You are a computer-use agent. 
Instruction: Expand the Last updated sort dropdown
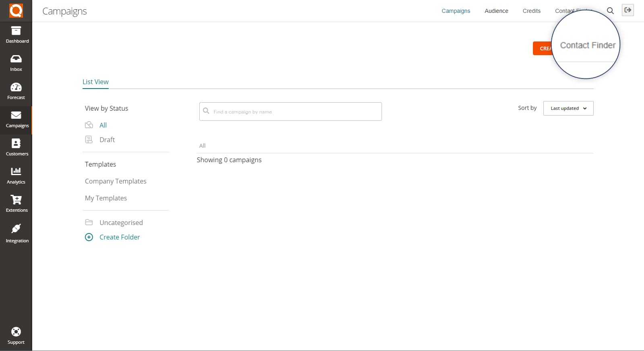tap(568, 108)
